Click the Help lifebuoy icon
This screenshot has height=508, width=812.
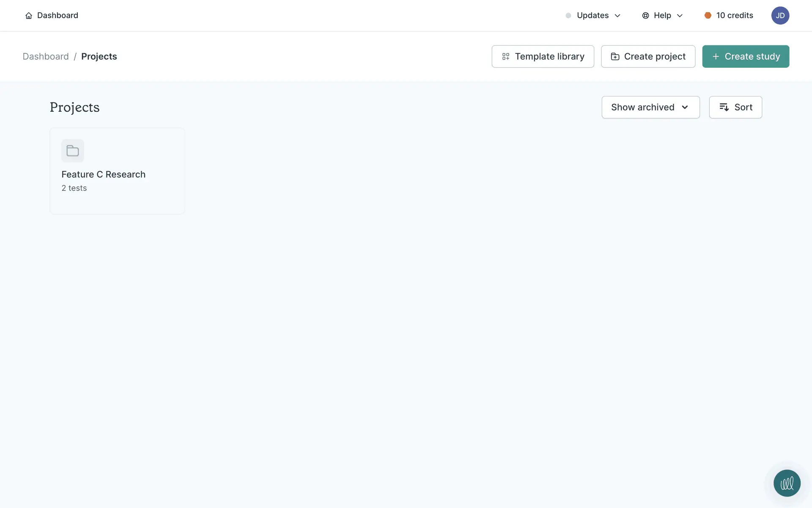point(645,16)
